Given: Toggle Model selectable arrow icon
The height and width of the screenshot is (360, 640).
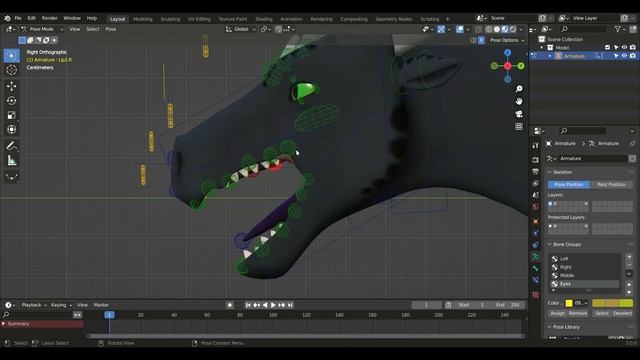Looking at the screenshot, I should [616, 48].
